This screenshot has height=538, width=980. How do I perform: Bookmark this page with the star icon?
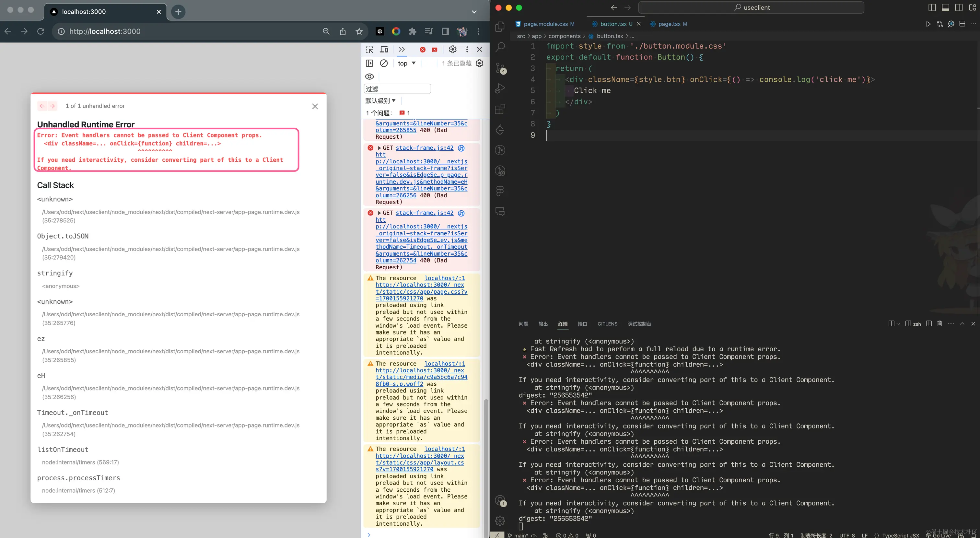(x=359, y=31)
